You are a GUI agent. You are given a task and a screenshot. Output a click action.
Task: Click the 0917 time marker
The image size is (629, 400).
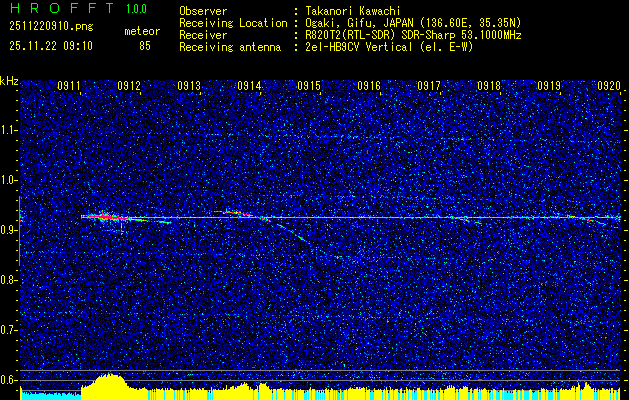pos(429,85)
